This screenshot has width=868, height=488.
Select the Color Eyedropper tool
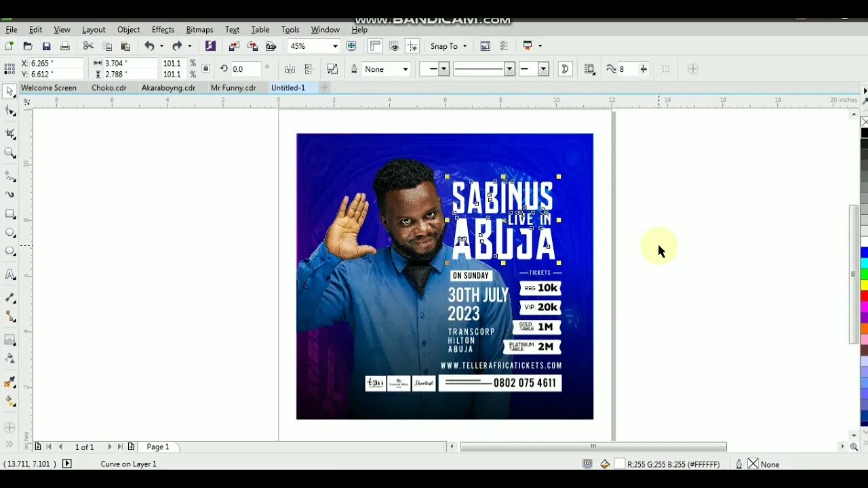[x=9, y=382]
